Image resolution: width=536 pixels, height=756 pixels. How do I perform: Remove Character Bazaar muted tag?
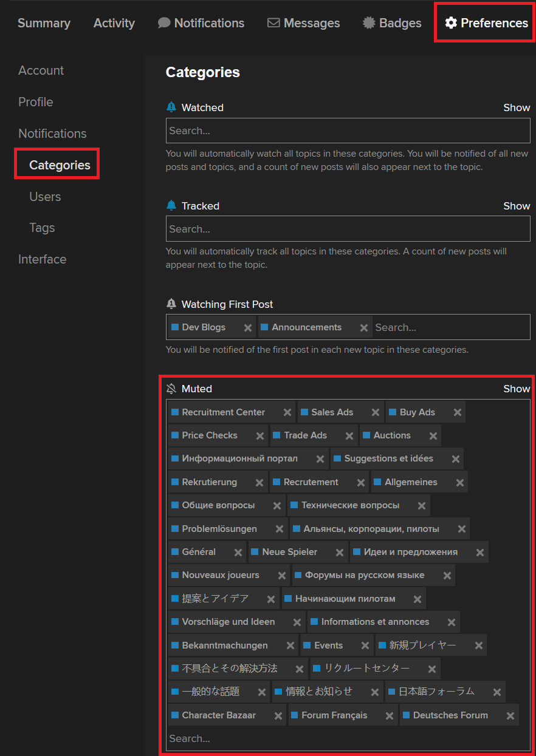click(x=278, y=716)
